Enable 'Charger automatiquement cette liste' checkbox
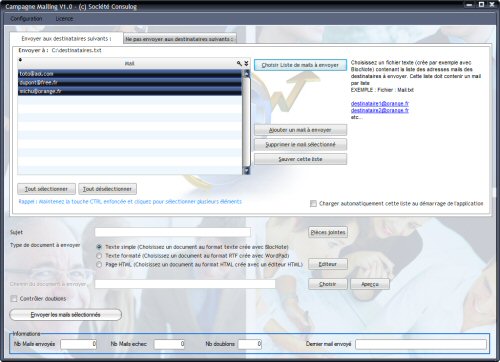 coord(313,203)
